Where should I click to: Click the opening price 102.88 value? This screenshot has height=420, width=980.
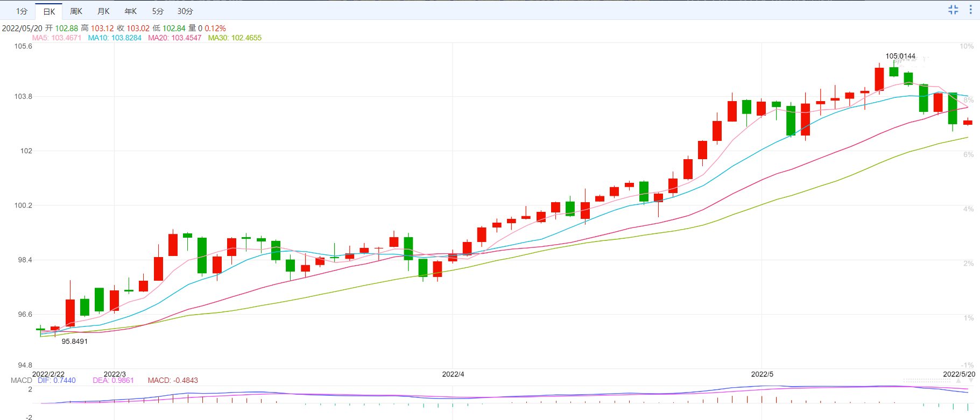click(66, 28)
